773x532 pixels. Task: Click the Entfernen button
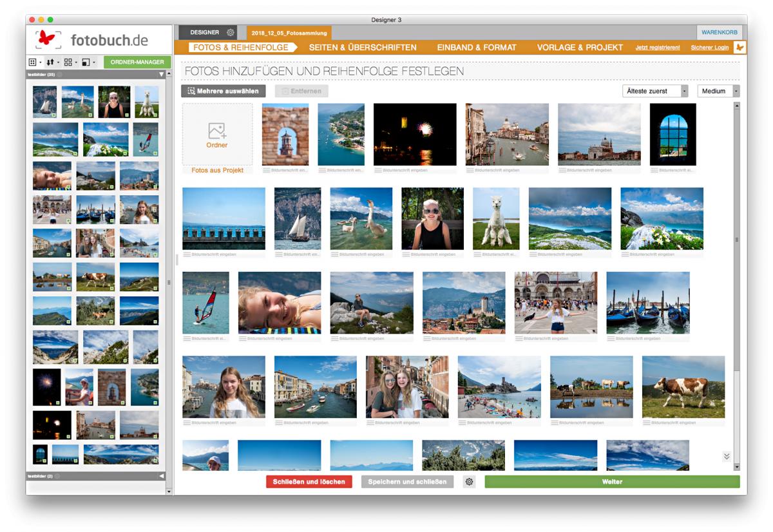[301, 91]
